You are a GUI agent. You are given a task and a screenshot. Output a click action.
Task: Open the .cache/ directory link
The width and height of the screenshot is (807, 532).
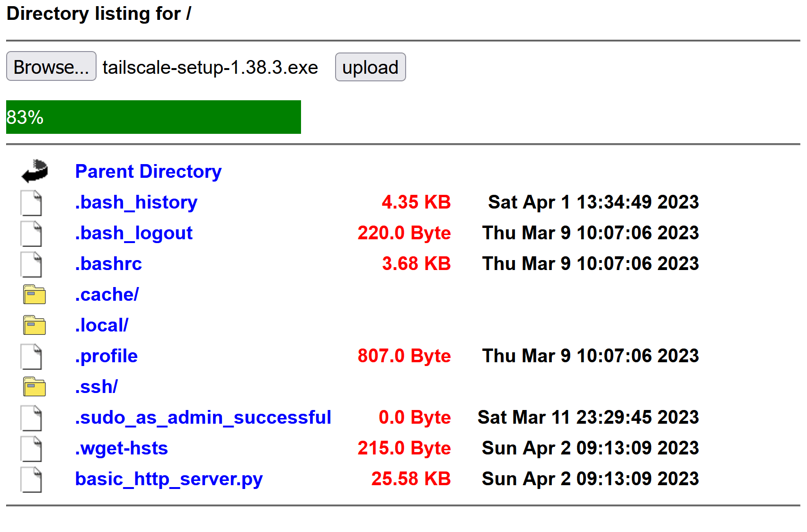coord(106,294)
